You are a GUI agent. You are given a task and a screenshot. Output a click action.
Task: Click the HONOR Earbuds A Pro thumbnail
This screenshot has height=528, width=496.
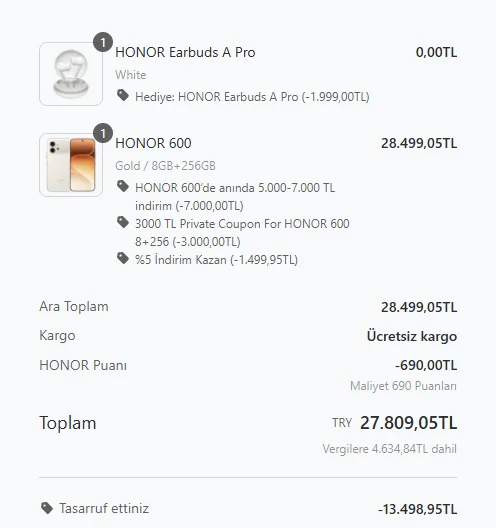pos(71,74)
